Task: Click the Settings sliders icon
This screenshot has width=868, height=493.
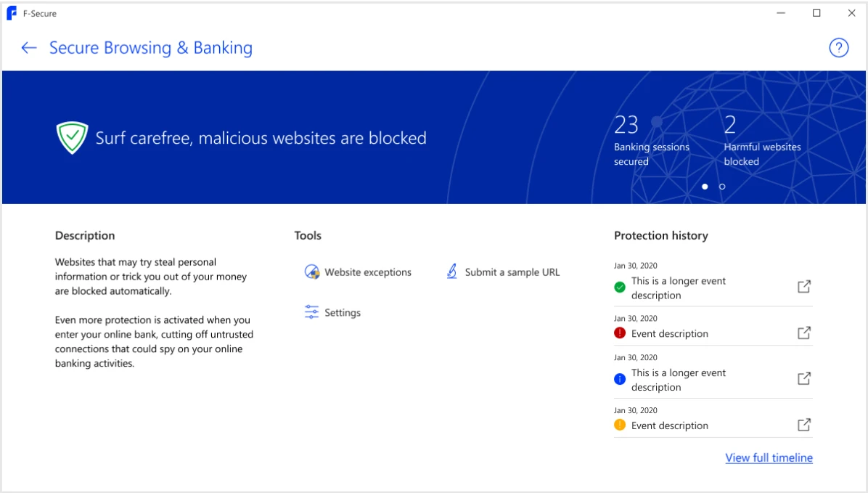Action: pyautogui.click(x=312, y=312)
